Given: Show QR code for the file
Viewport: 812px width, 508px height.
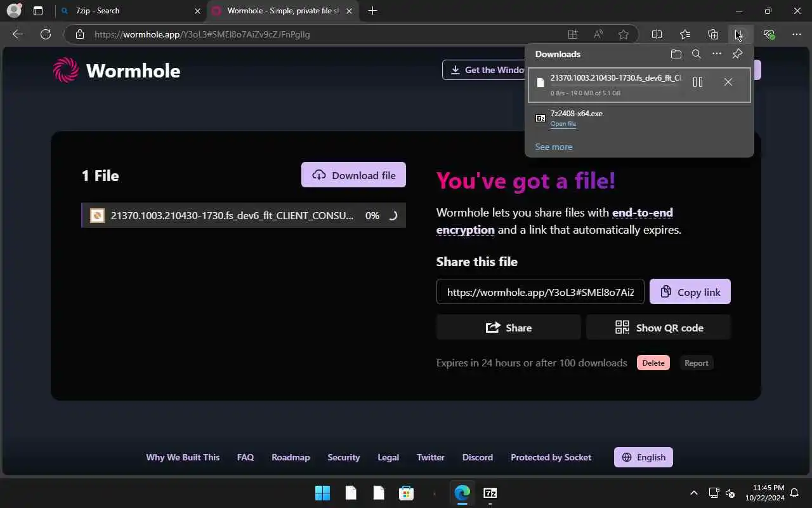Looking at the screenshot, I should [x=658, y=328].
